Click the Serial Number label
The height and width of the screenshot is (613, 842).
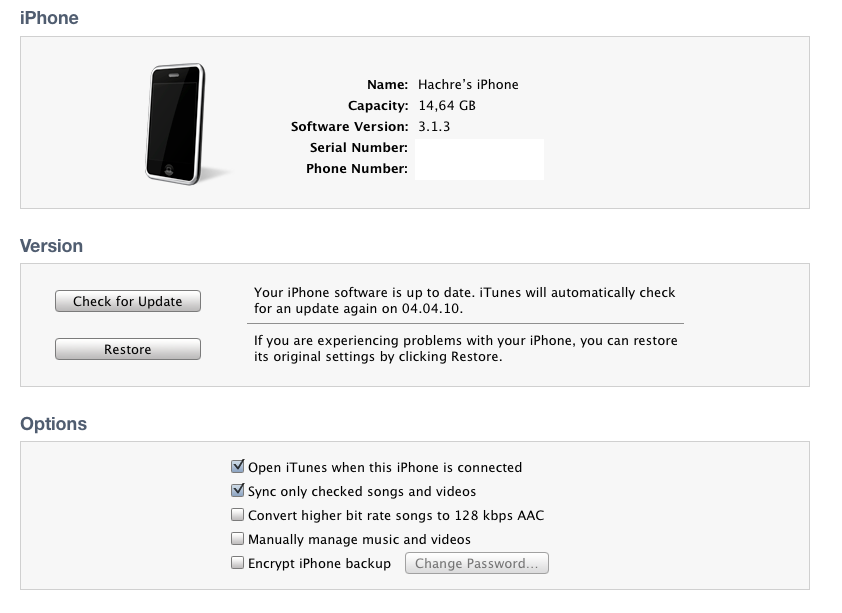pyautogui.click(x=359, y=148)
